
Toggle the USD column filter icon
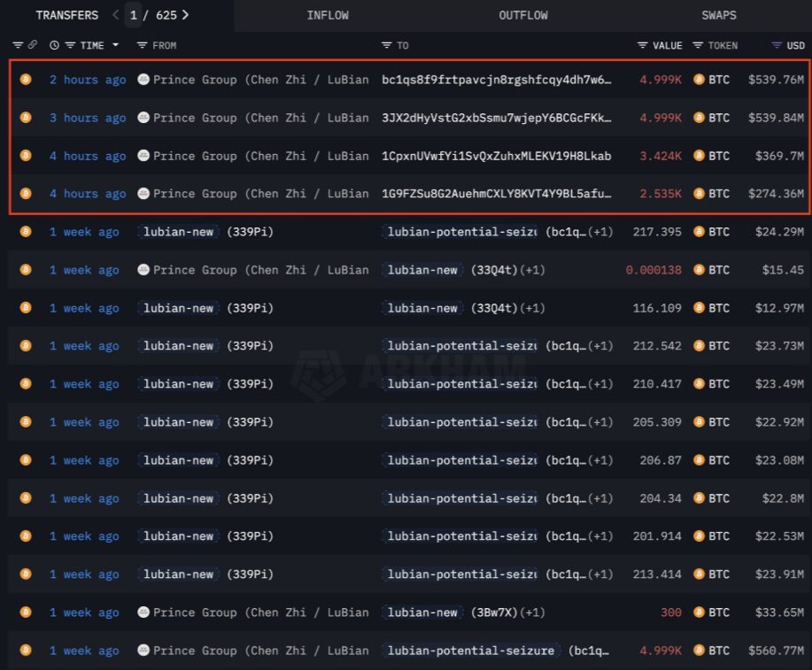[777, 45]
